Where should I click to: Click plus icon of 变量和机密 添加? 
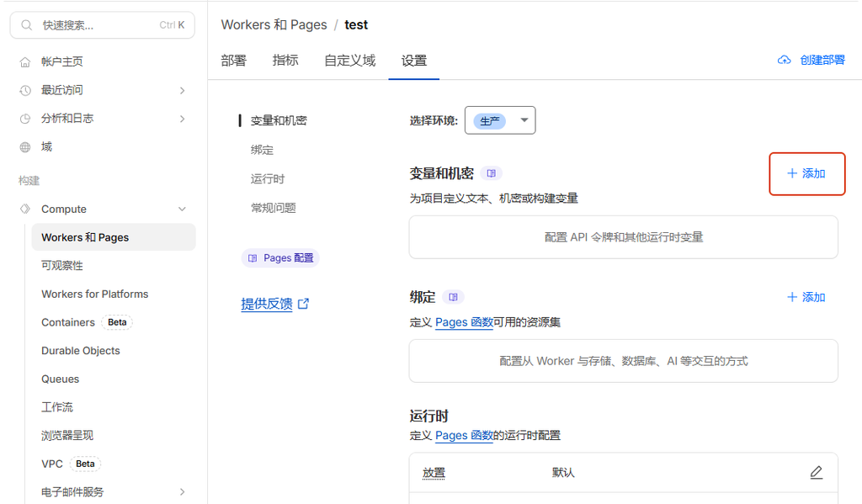[792, 173]
